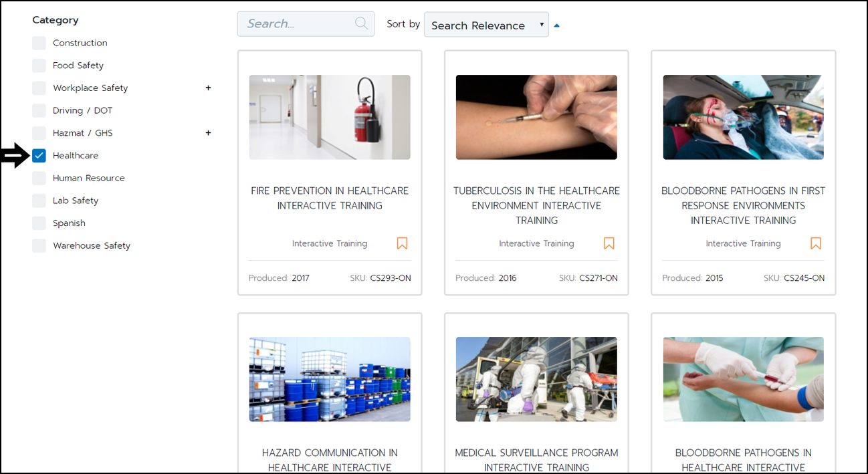
Task: Click the SKU CS271-ON text
Action: click(x=588, y=278)
